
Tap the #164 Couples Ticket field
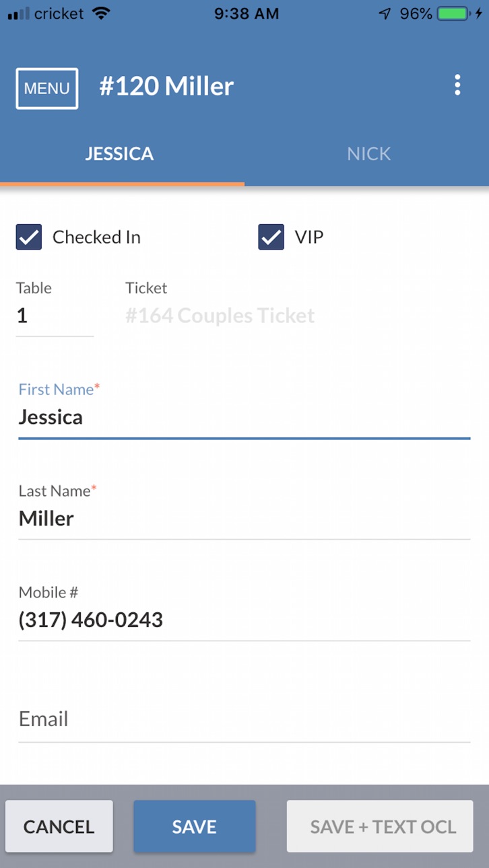tap(220, 316)
